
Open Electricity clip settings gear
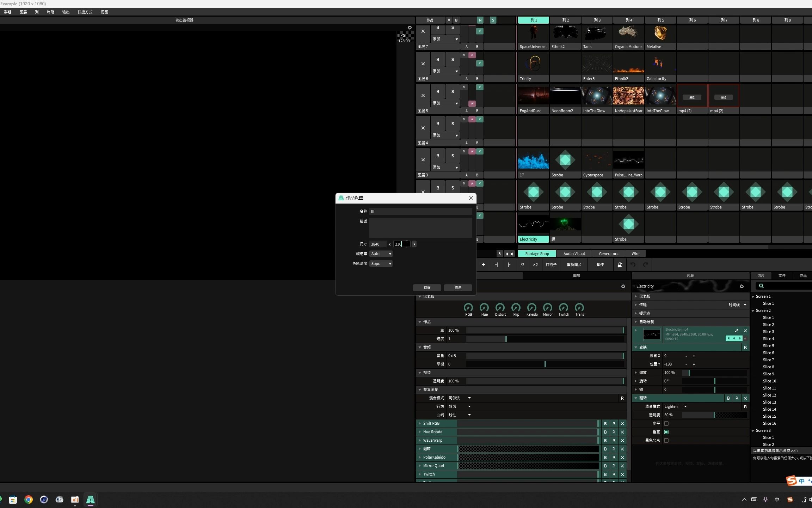click(742, 286)
